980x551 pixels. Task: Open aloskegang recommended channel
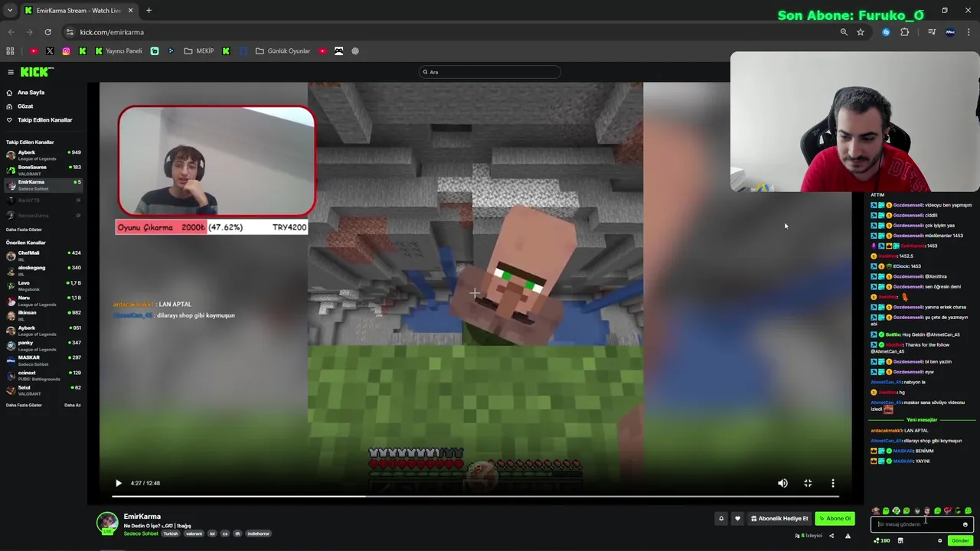click(x=43, y=270)
